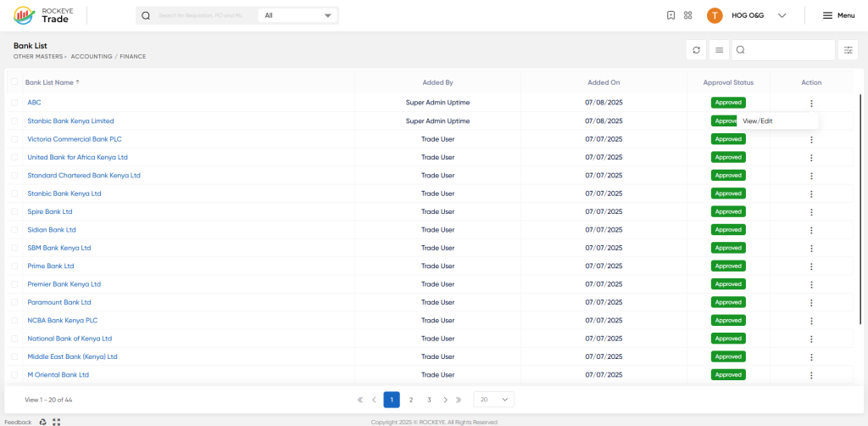Open action menu for Standard Chartered Bank
868x426 pixels.
[x=811, y=177]
